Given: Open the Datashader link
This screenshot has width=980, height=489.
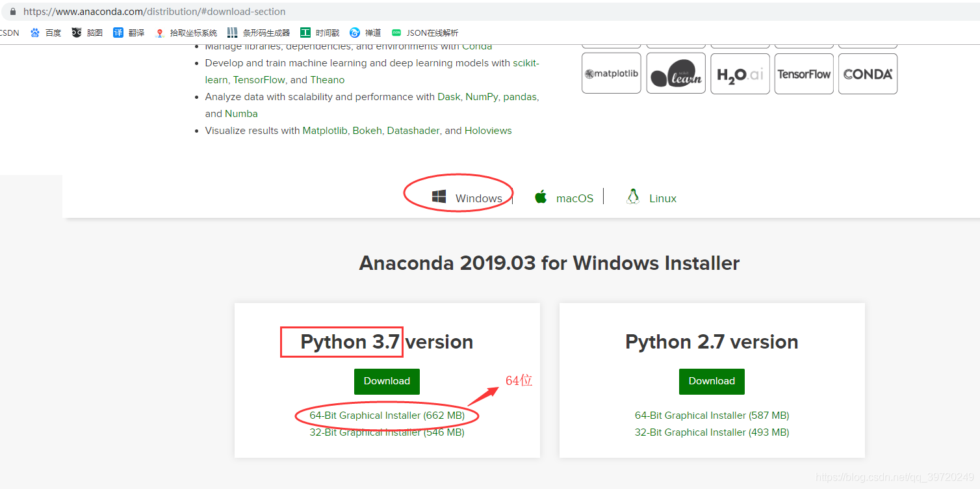Looking at the screenshot, I should 413,131.
